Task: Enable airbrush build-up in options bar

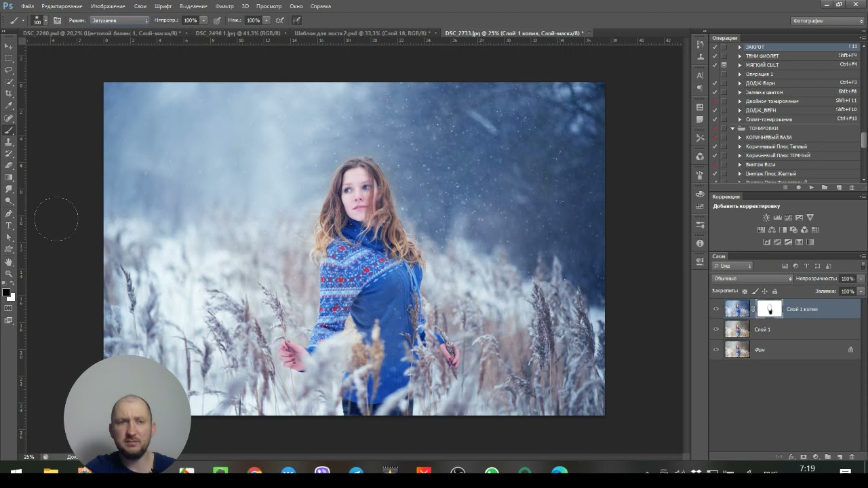Action: 280,20
